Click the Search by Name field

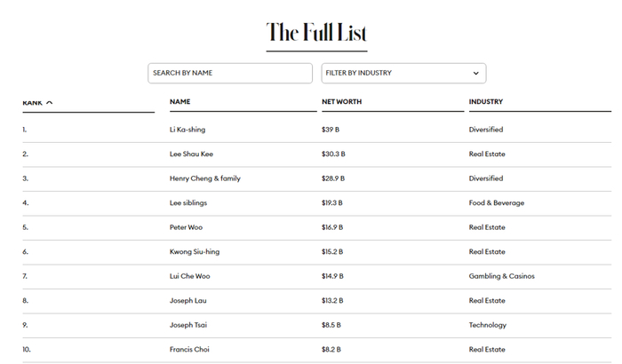[x=229, y=73]
